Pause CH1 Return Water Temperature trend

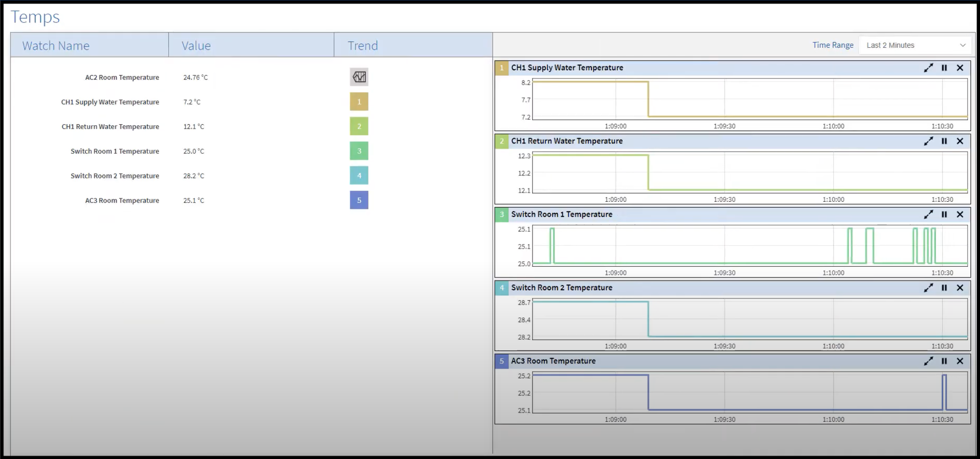944,141
